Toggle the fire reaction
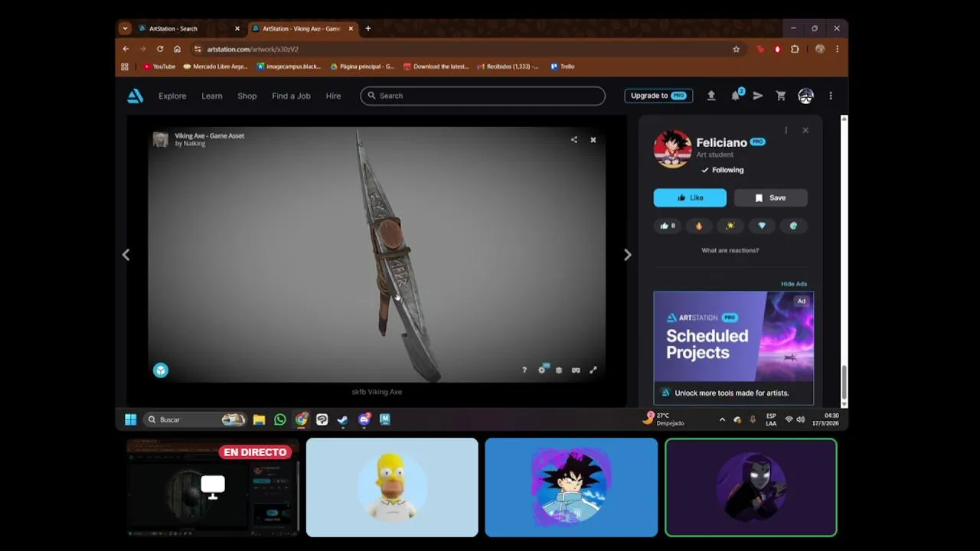Image resolution: width=980 pixels, height=551 pixels. (x=699, y=226)
